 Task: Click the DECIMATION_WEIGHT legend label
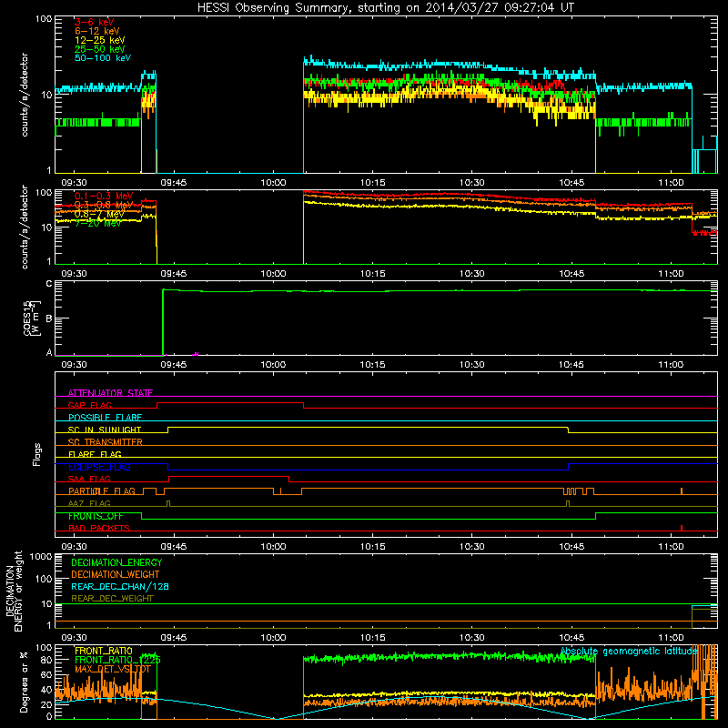click(x=116, y=574)
